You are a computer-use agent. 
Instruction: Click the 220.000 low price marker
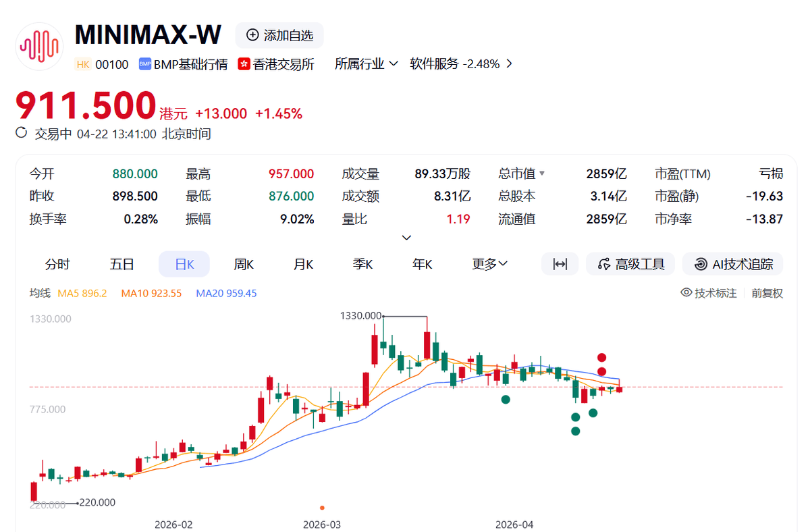pos(97,502)
